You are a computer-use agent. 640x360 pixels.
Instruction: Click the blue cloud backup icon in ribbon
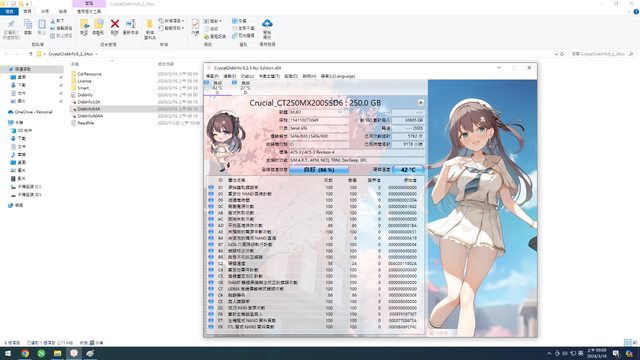coord(267,24)
